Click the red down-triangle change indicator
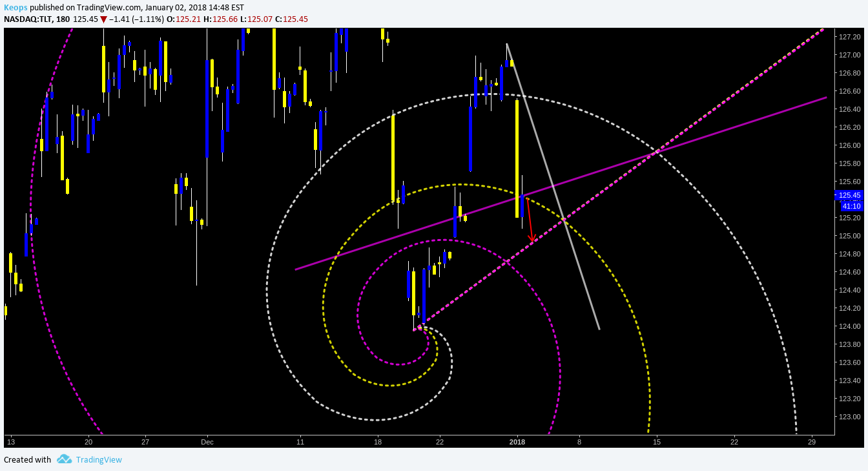 104,19
